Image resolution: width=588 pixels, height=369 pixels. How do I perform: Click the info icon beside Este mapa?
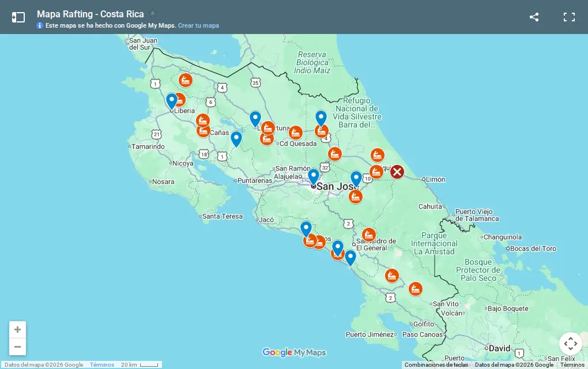[x=40, y=25]
